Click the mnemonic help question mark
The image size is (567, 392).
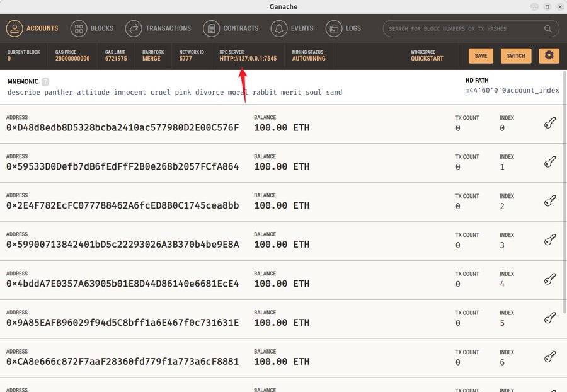click(45, 82)
